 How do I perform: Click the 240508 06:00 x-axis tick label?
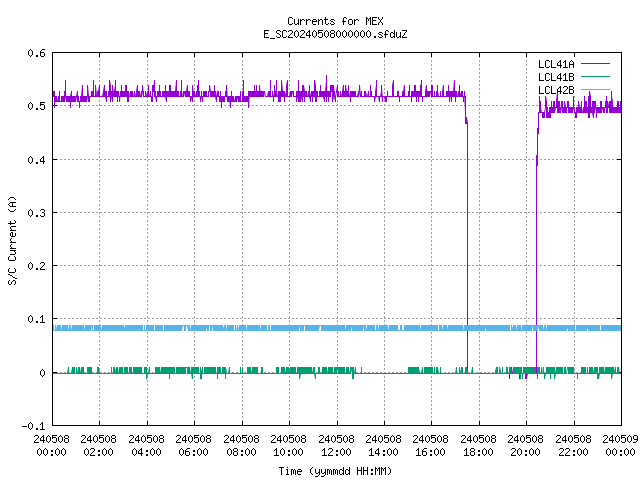[x=193, y=446]
